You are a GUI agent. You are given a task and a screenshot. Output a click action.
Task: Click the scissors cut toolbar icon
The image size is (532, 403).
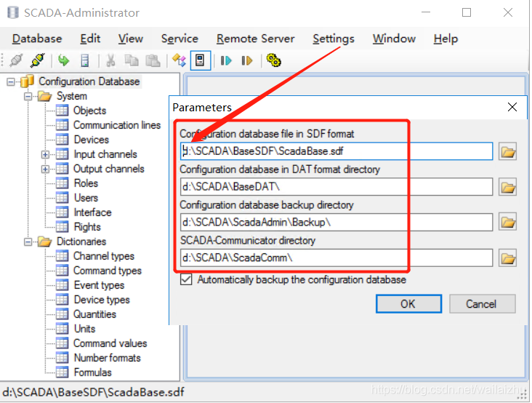tap(110, 61)
